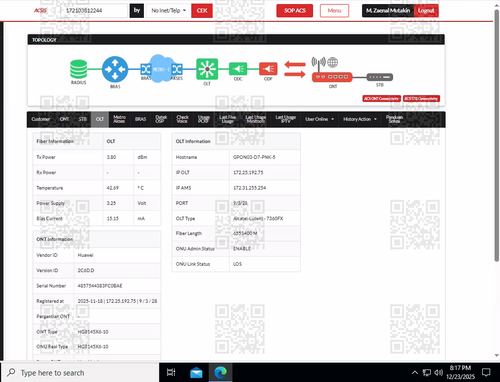Open the notification center icon
Viewport: 500px width, 382px height.
point(486,372)
